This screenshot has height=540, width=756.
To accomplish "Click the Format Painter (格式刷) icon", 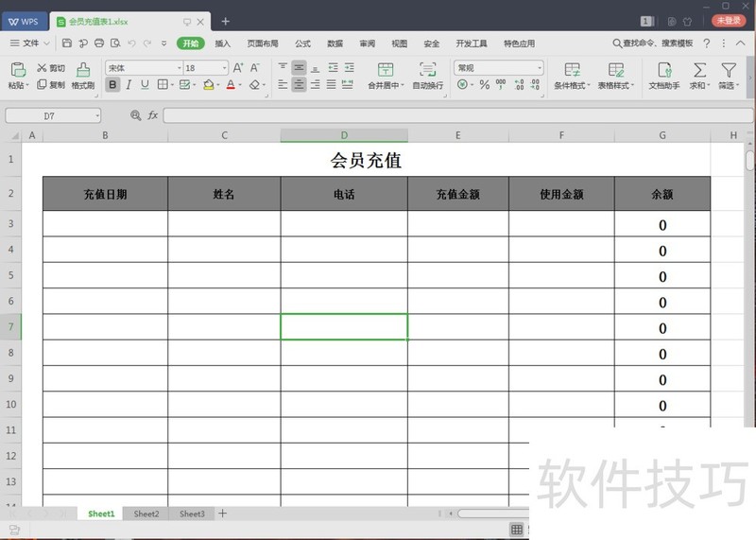I will pyautogui.click(x=82, y=70).
